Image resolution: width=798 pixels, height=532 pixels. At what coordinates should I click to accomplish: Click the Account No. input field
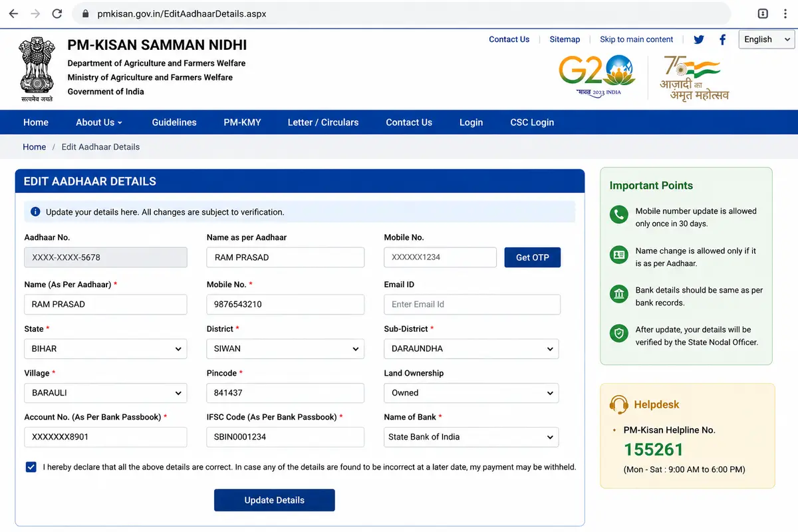pos(106,437)
